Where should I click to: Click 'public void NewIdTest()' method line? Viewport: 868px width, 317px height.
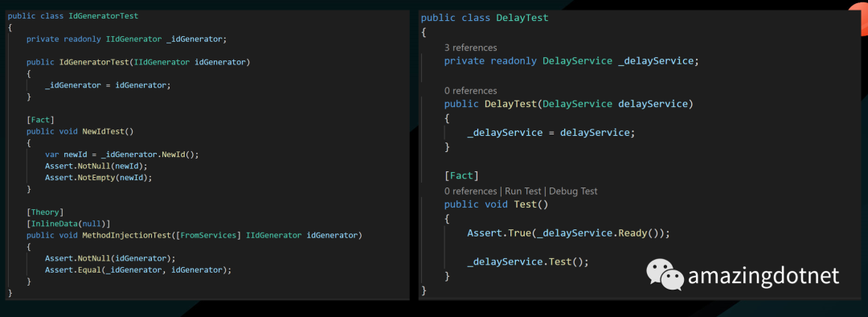click(x=80, y=131)
